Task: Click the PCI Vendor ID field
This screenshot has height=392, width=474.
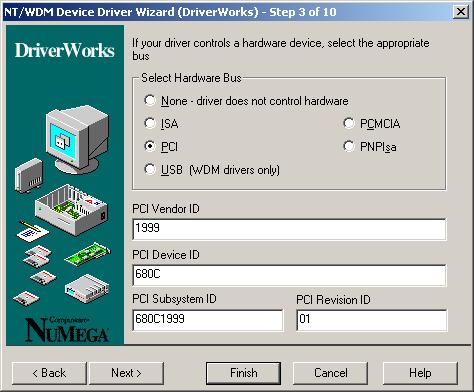Action: [x=289, y=229]
